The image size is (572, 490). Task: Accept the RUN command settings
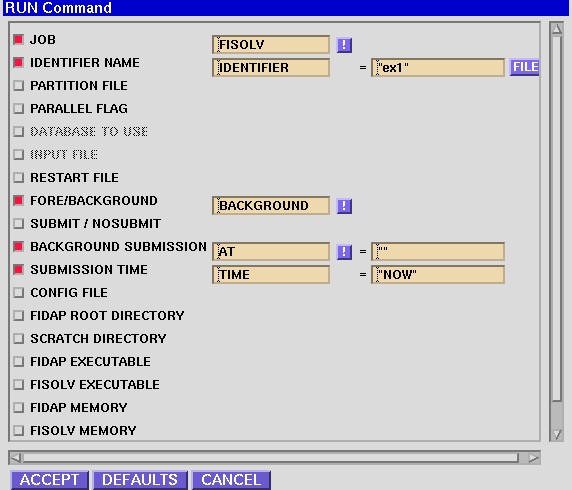[50, 480]
